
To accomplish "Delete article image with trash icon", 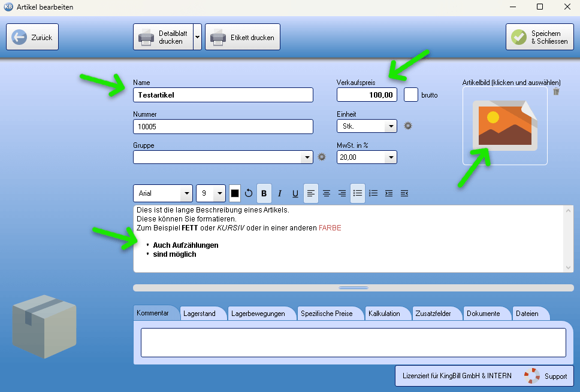I will (557, 92).
